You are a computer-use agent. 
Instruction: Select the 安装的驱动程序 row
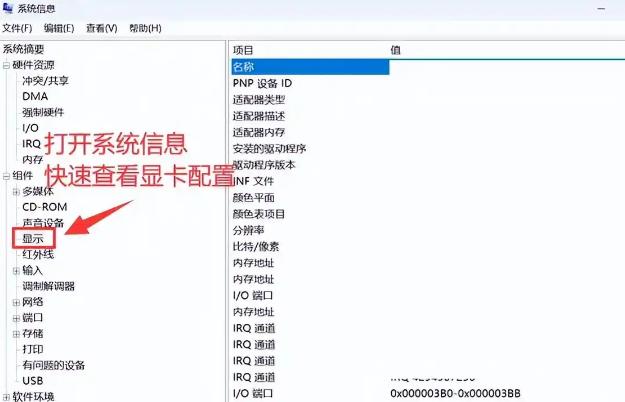coord(269,149)
